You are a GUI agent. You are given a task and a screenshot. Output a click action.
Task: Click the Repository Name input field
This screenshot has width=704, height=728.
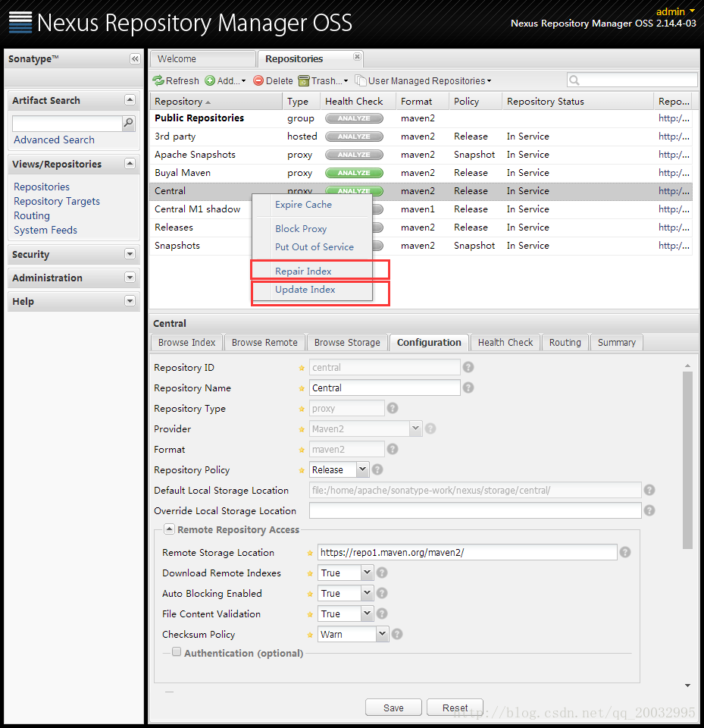385,388
